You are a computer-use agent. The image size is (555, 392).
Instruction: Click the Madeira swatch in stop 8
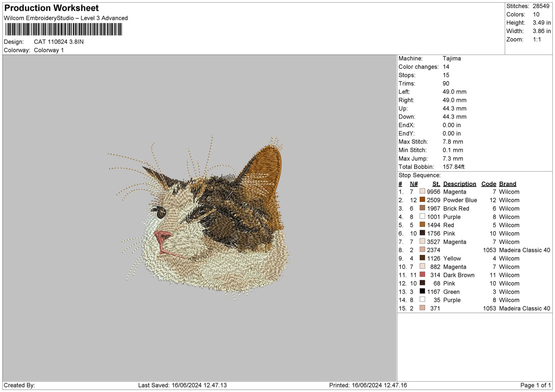pyautogui.click(x=422, y=250)
